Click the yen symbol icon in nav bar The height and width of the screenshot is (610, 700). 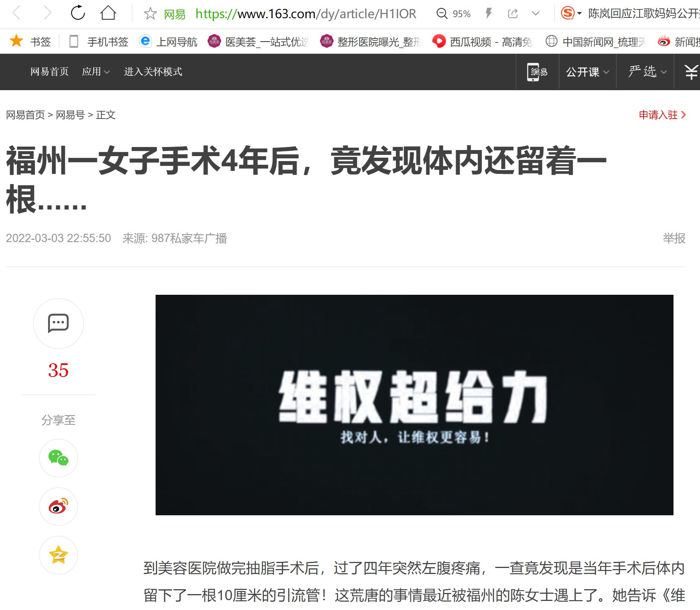pyautogui.click(x=691, y=72)
